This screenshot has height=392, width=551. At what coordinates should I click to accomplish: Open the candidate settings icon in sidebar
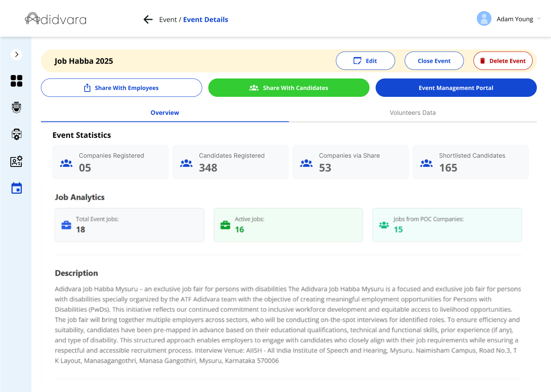(16, 161)
